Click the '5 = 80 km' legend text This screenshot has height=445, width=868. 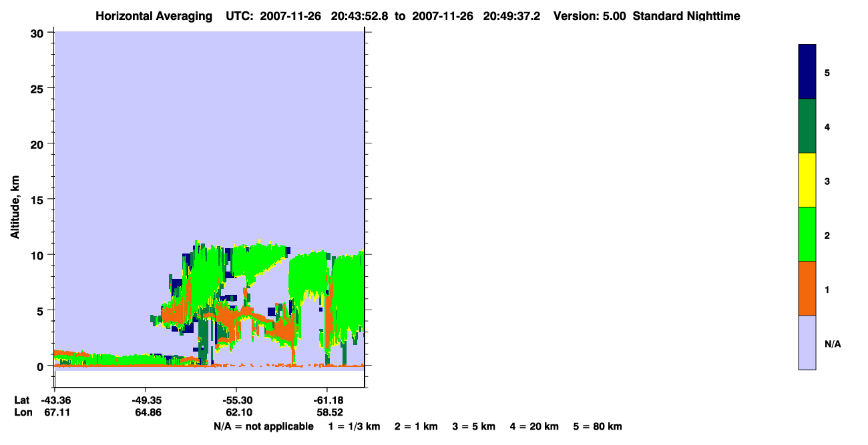click(598, 426)
